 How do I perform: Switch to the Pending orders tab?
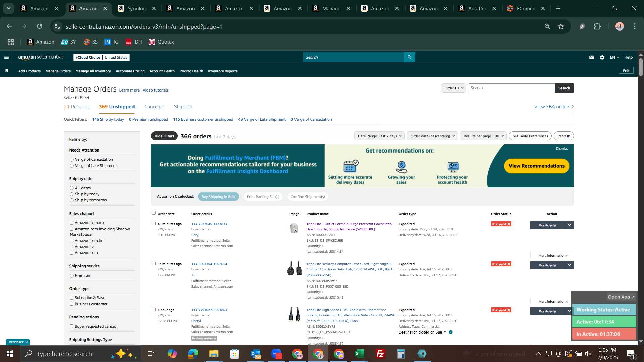click(76, 107)
